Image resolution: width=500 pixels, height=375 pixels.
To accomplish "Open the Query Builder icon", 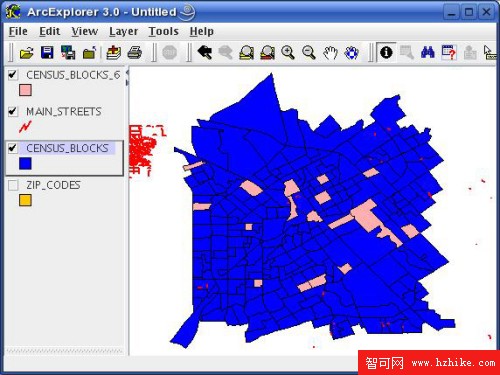I will coord(449,53).
